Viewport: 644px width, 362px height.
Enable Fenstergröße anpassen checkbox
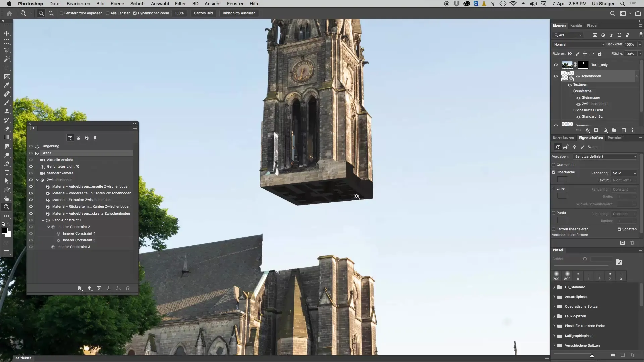point(61,13)
